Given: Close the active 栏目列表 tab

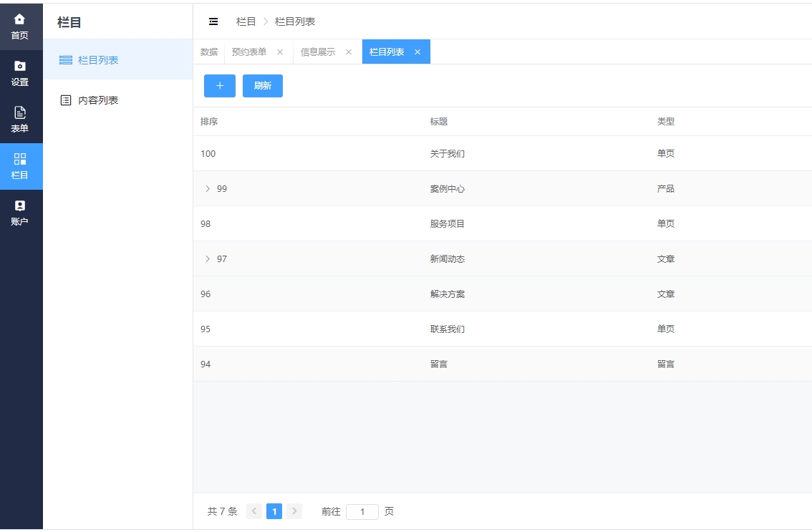Looking at the screenshot, I should click(x=417, y=52).
